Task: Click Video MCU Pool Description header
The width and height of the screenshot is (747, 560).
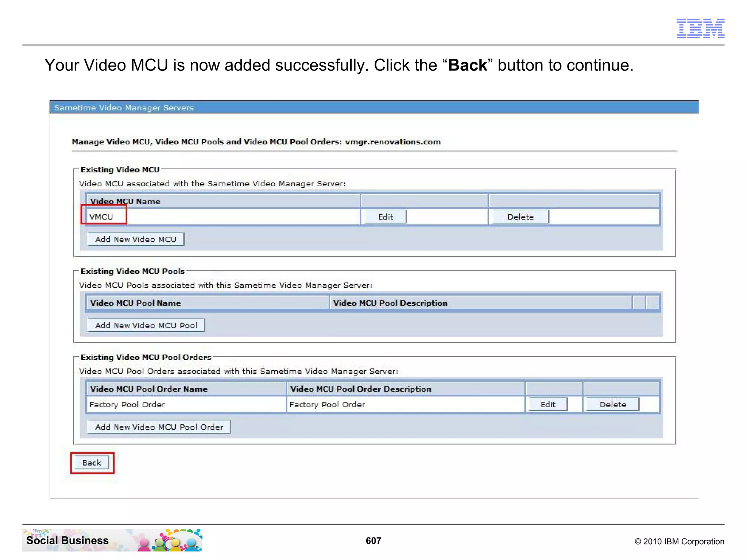Action: 481,303
